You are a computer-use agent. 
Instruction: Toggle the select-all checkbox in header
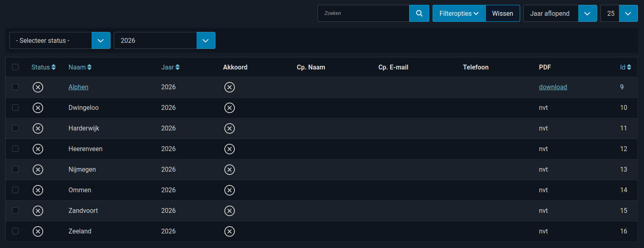(x=15, y=67)
